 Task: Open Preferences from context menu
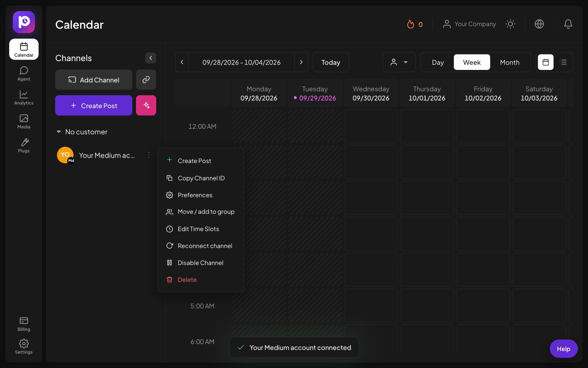201,195
